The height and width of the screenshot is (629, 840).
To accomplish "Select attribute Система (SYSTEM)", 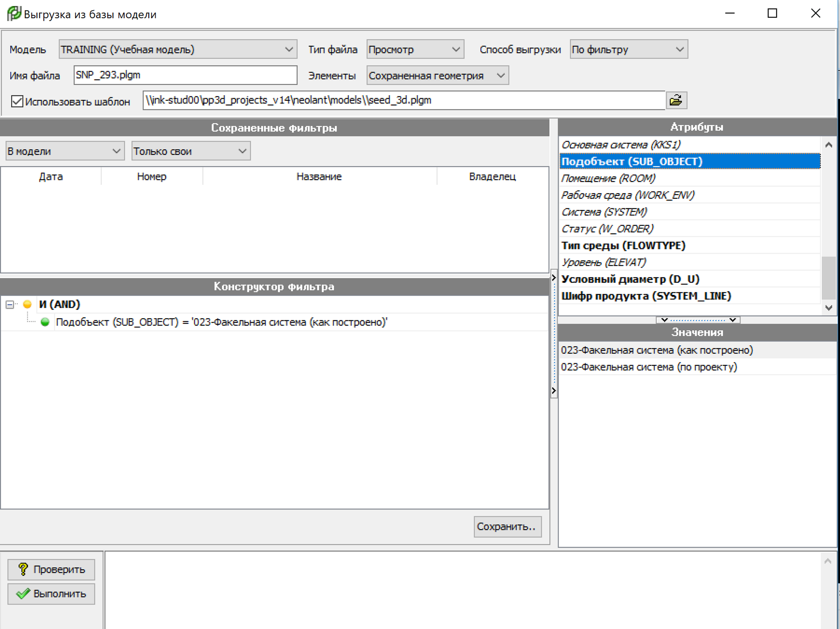I will coord(690,212).
